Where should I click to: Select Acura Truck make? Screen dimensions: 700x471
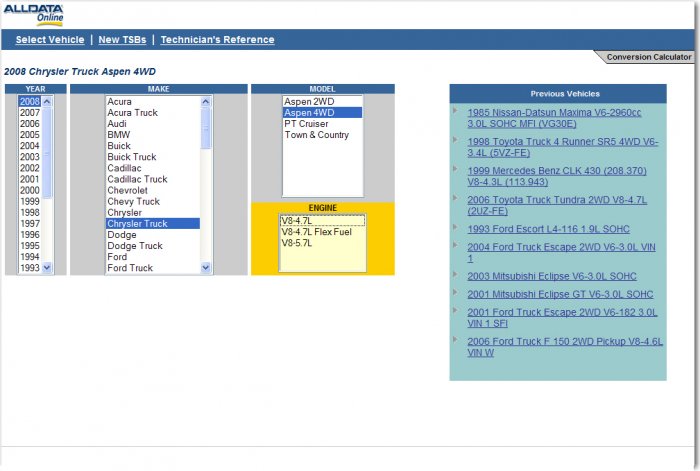click(153, 113)
